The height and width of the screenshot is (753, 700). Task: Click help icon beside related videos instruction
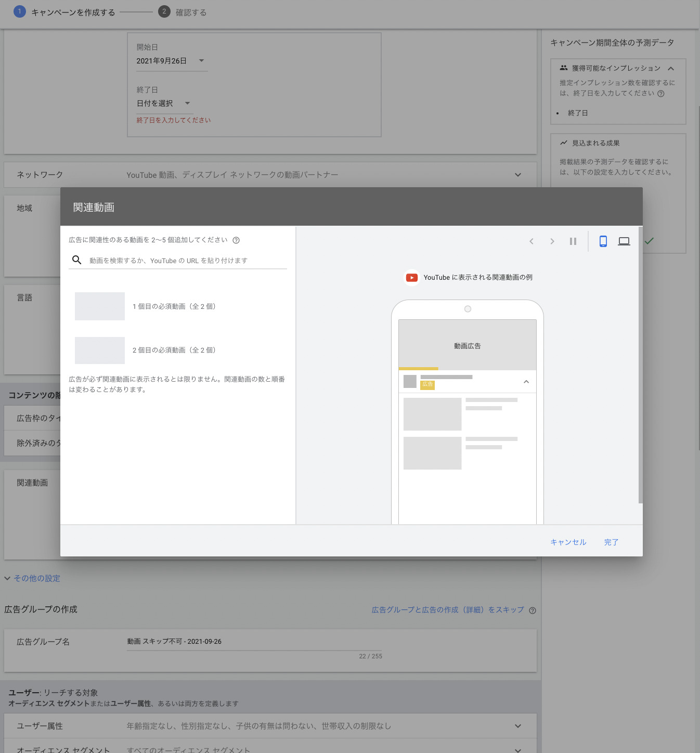click(x=236, y=240)
